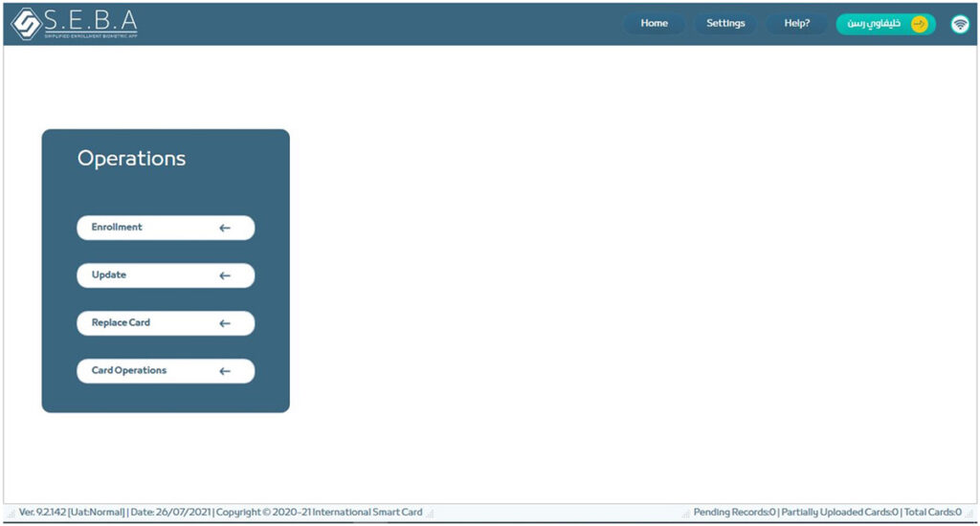Click Partially Uploaded Cards:0 in status bar

[x=839, y=513]
